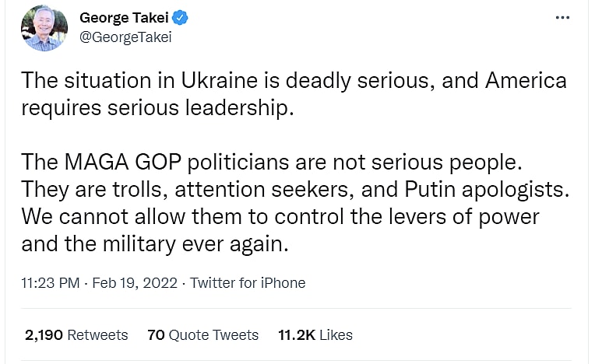
Task: Open the three-dot more options menu
Action: [x=562, y=17]
